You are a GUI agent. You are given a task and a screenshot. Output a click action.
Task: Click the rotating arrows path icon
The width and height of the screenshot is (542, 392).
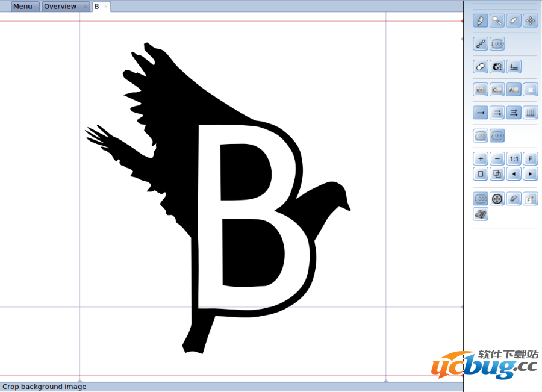point(497,67)
